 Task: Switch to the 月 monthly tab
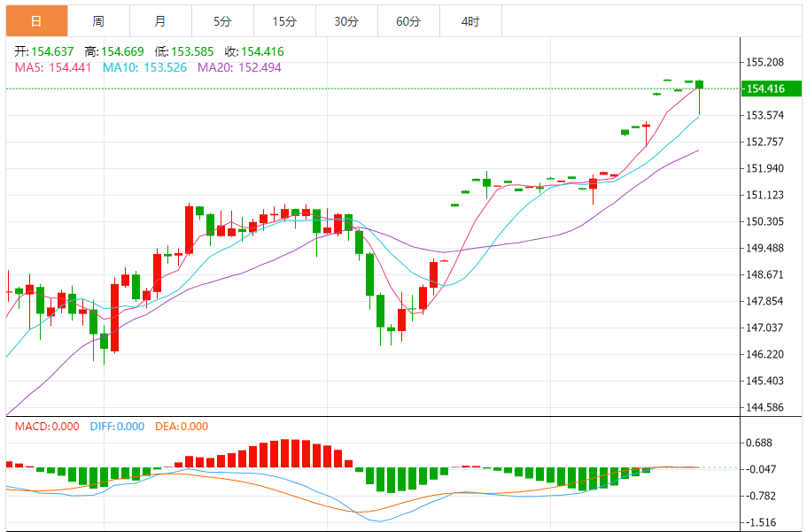[x=160, y=21]
